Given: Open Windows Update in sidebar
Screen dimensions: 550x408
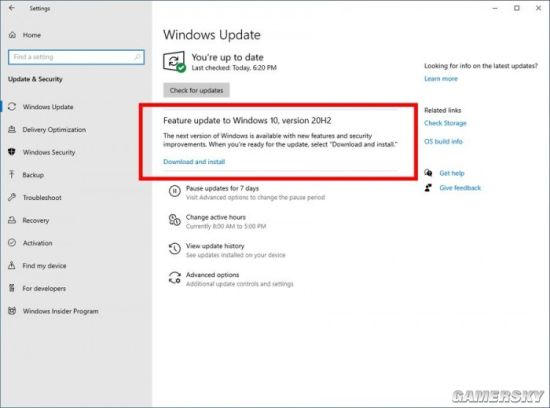Looking at the screenshot, I should point(48,107).
